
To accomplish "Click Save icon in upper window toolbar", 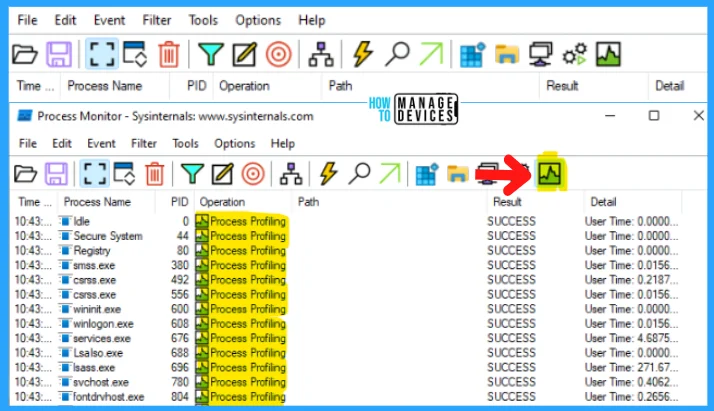I will click(59, 54).
